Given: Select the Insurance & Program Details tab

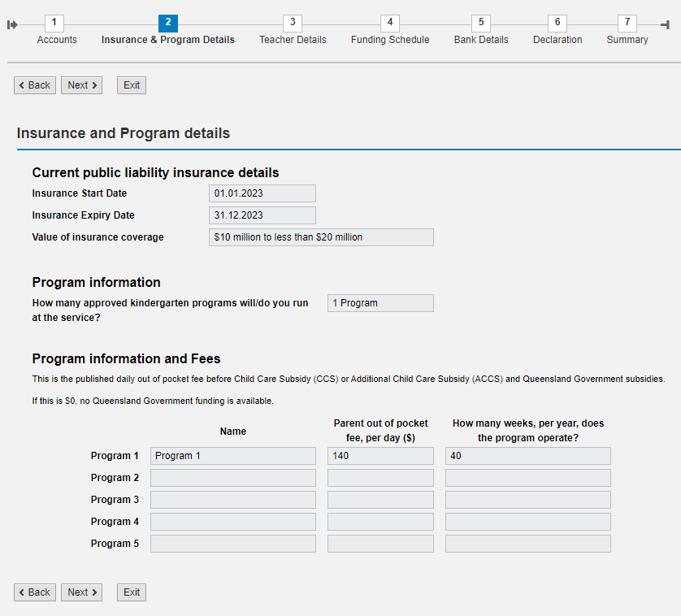Looking at the screenshot, I should pyautogui.click(x=168, y=24).
